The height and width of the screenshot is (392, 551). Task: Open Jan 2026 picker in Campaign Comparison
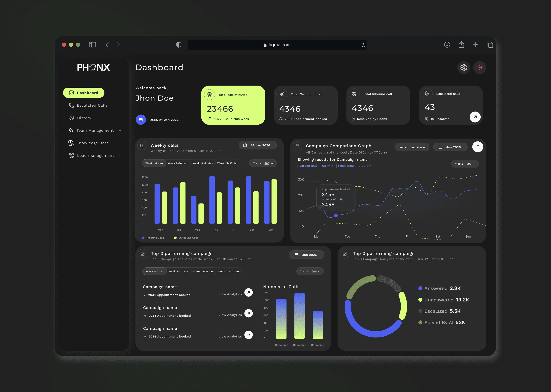(450, 147)
